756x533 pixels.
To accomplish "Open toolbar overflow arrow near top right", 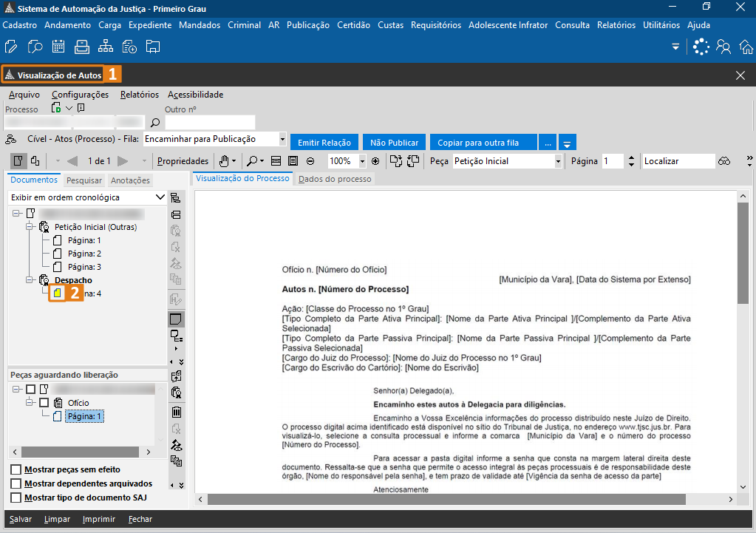I will coord(675,47).
